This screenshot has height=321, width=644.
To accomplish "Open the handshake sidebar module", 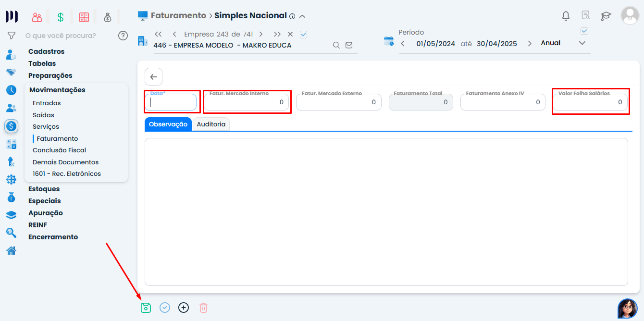I will coord(12,72).
